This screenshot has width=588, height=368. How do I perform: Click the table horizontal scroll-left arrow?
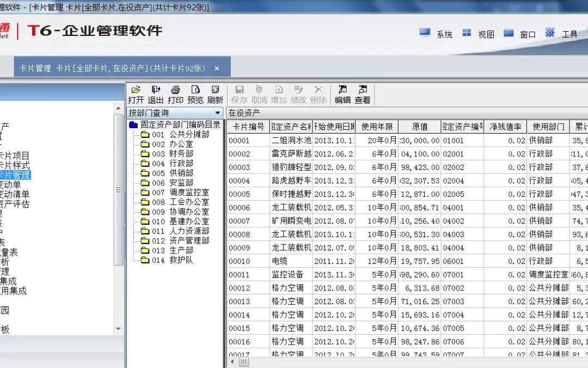pos(232,362)
